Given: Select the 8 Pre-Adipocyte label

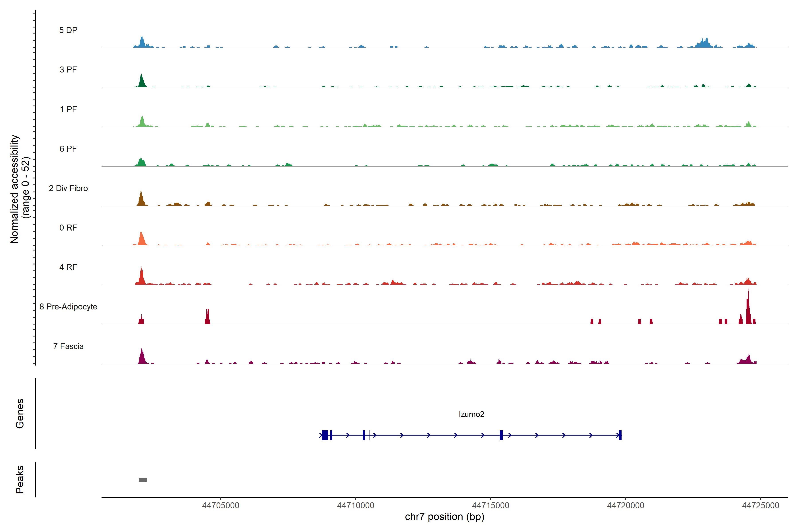Looking at the screenshot, I should (x=68, y=307).
